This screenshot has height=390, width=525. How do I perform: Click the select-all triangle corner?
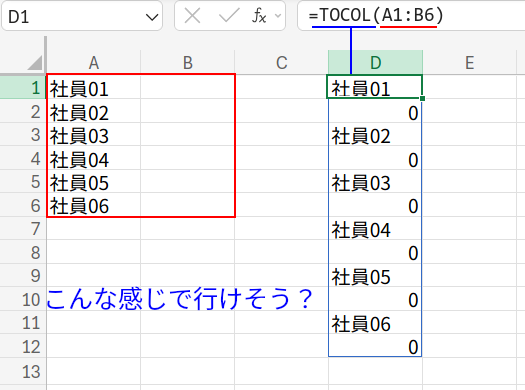click(x=35, y=62)
